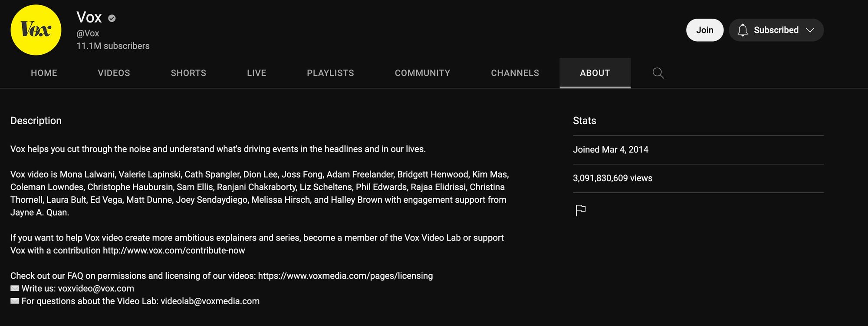The width and height of the screenshot is (868, 326).
Task: Open channel search magnifier icon
Action: click(658, 73)
